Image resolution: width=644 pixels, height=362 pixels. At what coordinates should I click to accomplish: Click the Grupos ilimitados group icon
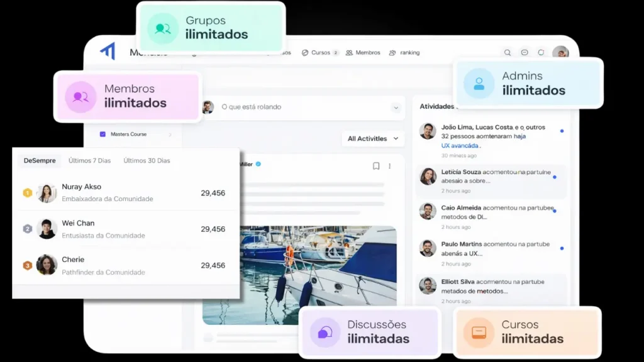pyautogui.click(x=163, y=28)
